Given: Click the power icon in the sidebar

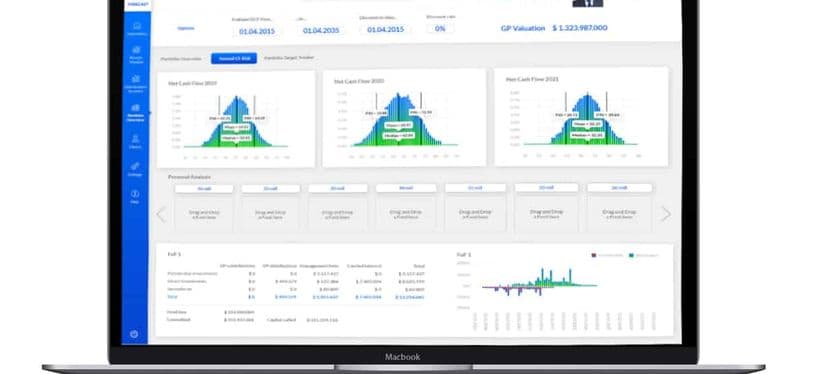Looking at the screenshot, I should click(x=134, y=334).
